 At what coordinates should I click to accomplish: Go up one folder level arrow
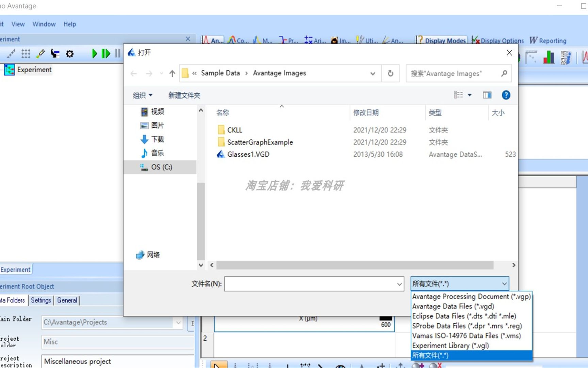coord(172,73)
